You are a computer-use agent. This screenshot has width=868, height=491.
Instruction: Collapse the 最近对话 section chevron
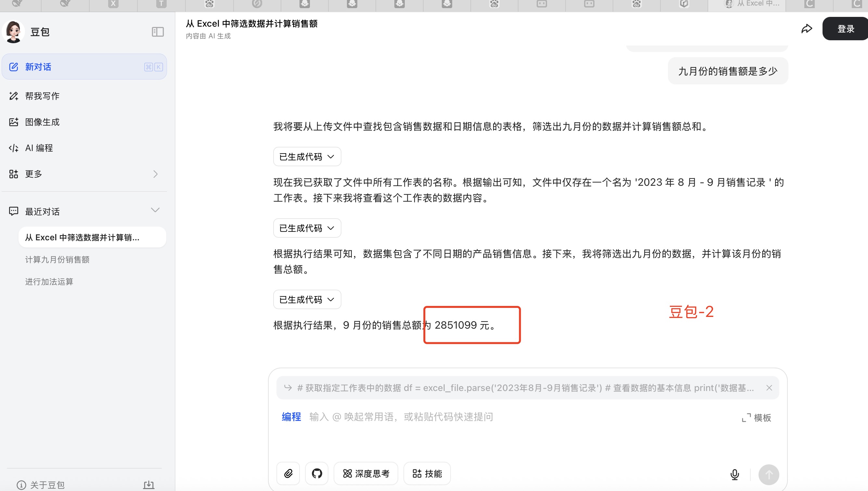[155, 210]
